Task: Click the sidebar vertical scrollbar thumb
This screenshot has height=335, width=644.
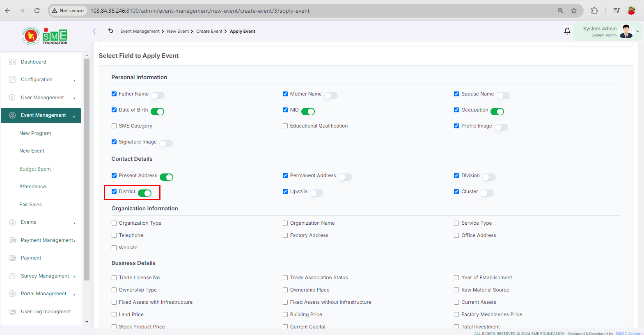Action: [x=87, y=169]
